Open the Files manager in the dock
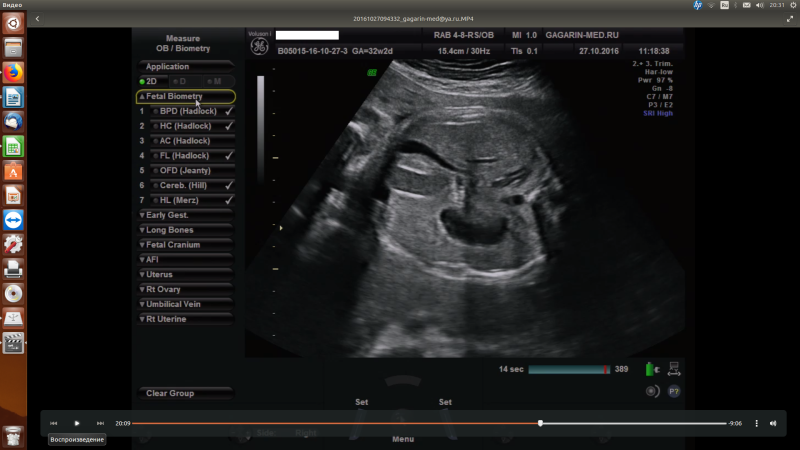 13,48
